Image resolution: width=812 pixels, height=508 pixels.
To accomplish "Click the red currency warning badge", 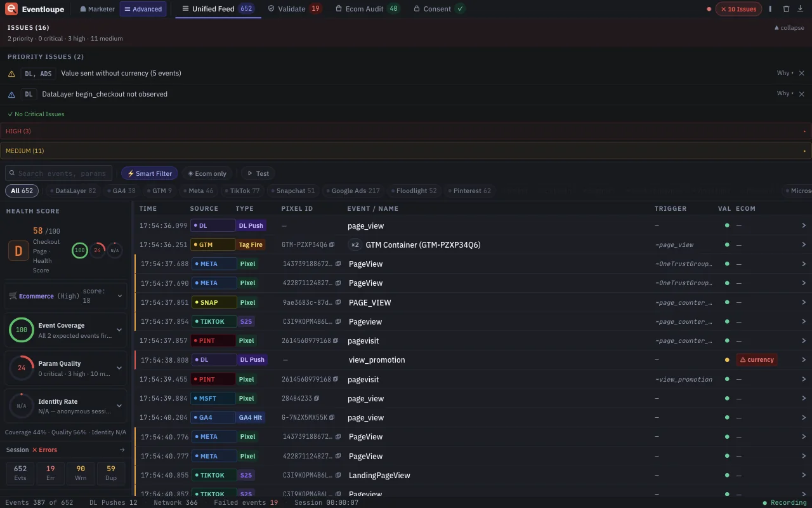I will [757, 359].
